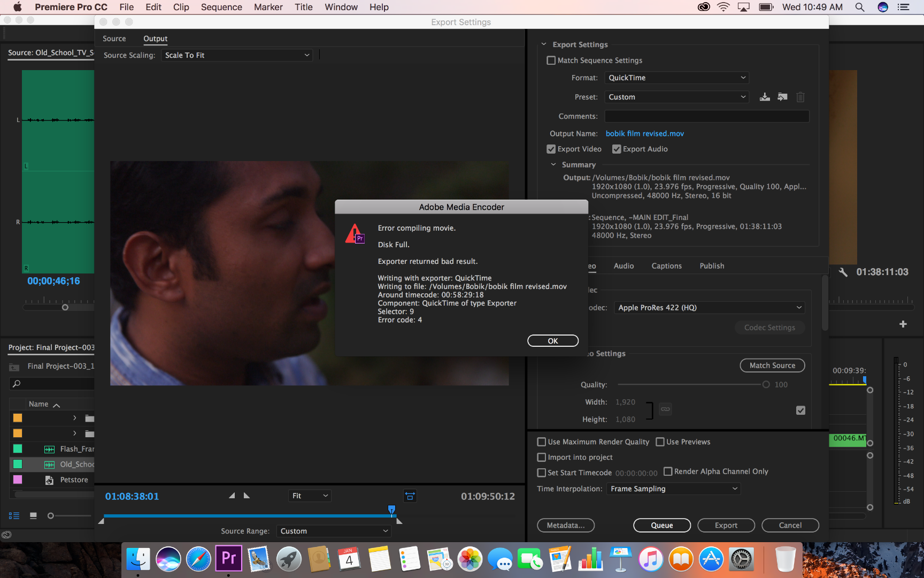The height and width of the screenshot is (578, 924).
Task: Enable Set Start Timecode checkbox
Action: 541,473
